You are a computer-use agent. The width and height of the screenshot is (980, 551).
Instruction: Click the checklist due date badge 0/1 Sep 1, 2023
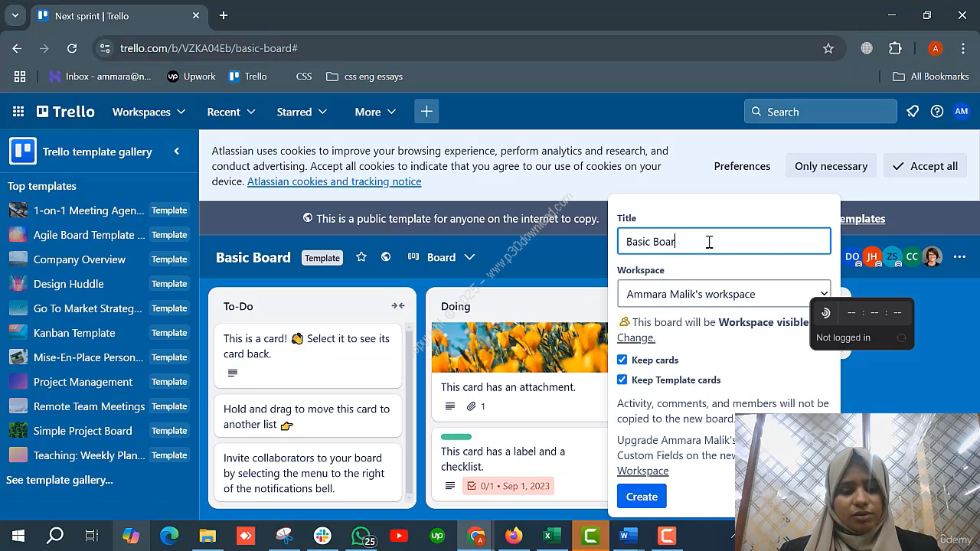[508, 486]
